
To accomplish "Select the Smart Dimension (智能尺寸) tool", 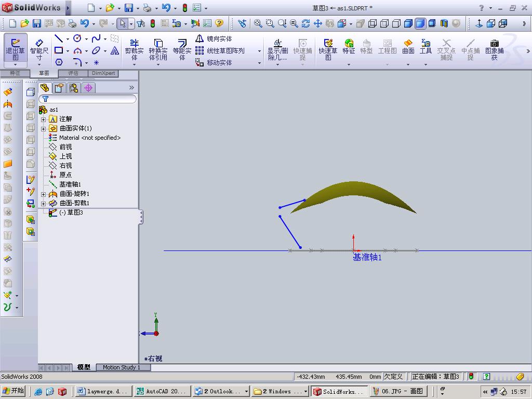I will pos(39,49).
